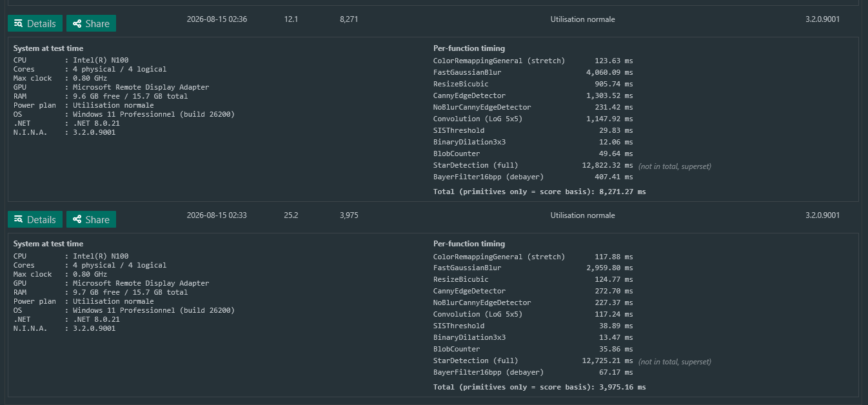Click CannyEdgeDetector value 1,303.52 ms
The image size is (868, 405).
tap(609, 95)
